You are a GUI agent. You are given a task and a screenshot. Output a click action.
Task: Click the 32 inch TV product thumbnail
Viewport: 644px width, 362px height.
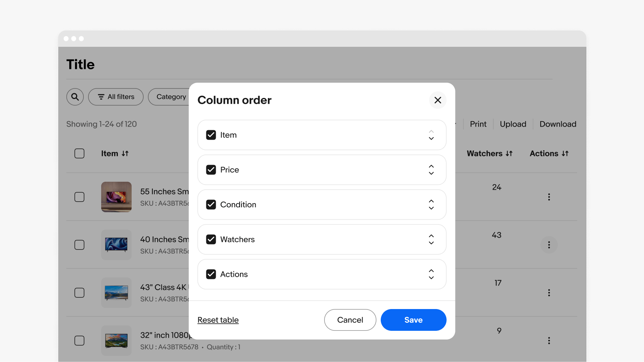pos(116,340)
